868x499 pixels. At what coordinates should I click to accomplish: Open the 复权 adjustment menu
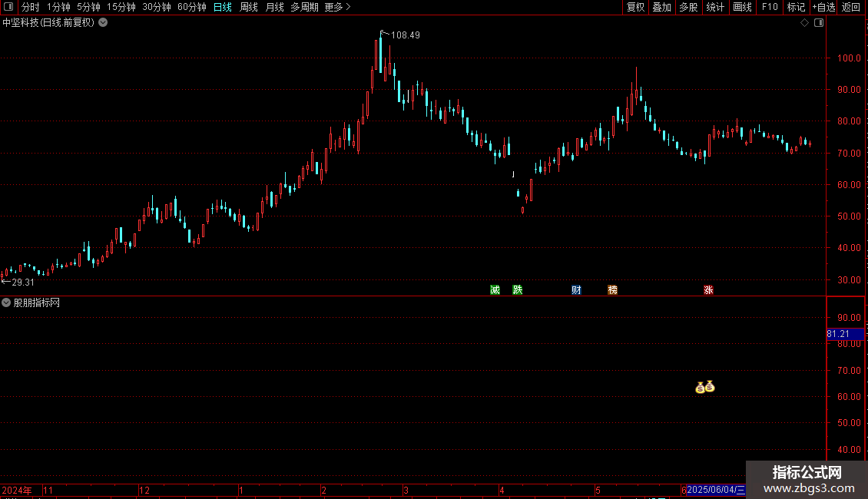pyautogui.click(x=635, y=7)
